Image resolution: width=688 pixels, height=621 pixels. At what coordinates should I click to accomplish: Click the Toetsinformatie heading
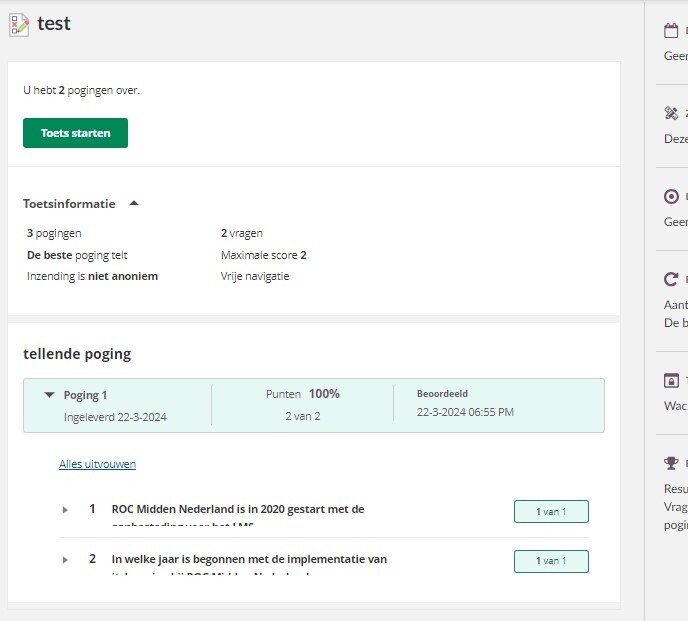tap(69, 204)
